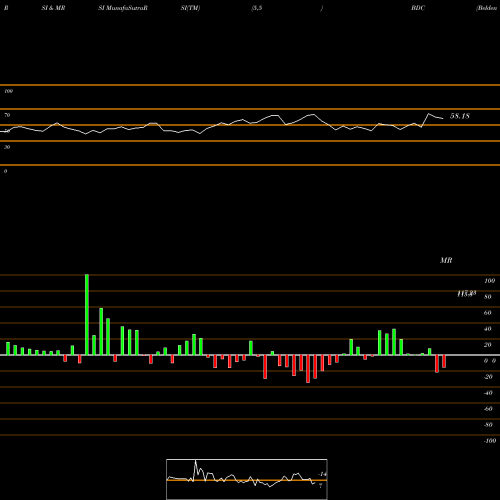Click the MR label above the histogram

pyautogui.click(x=446, y=260)
